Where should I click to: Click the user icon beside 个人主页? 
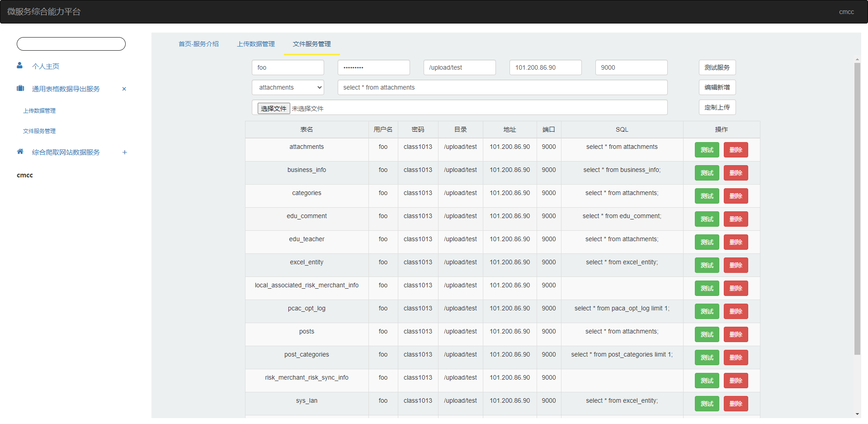20,66
